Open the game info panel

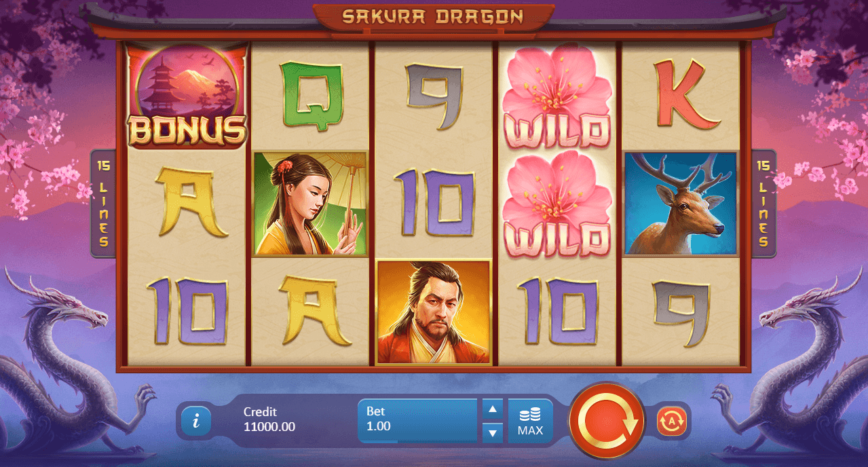click(x=196, y=422)
